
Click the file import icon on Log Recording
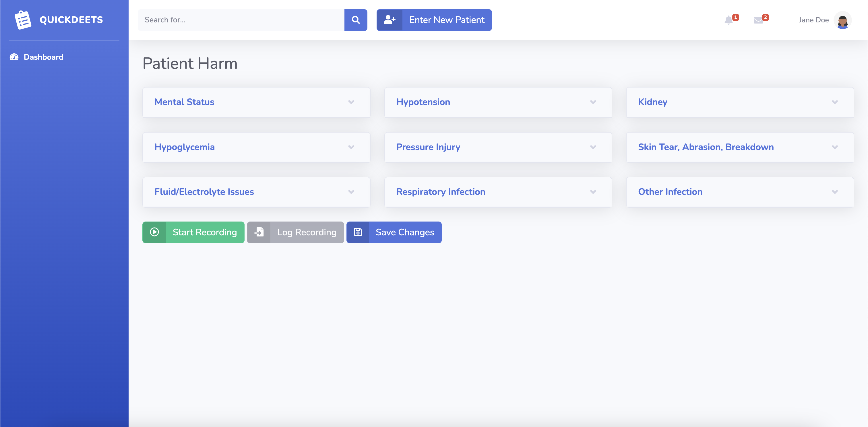[x=259, y=232]
